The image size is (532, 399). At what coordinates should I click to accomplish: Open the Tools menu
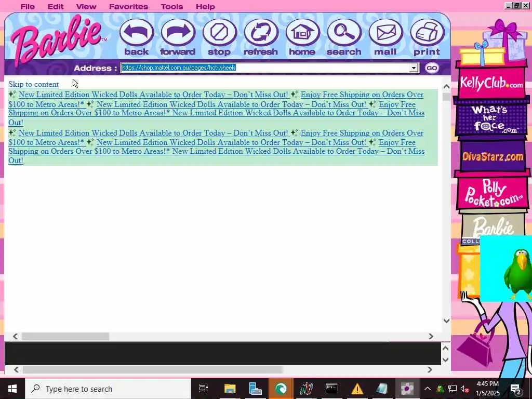coord(172,6)
